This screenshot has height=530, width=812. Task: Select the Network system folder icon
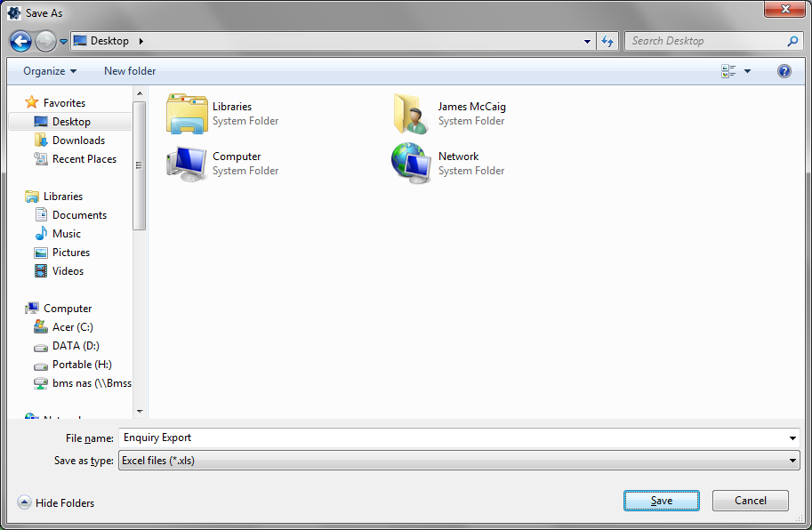pyautogui.click(x=411, y=163)
